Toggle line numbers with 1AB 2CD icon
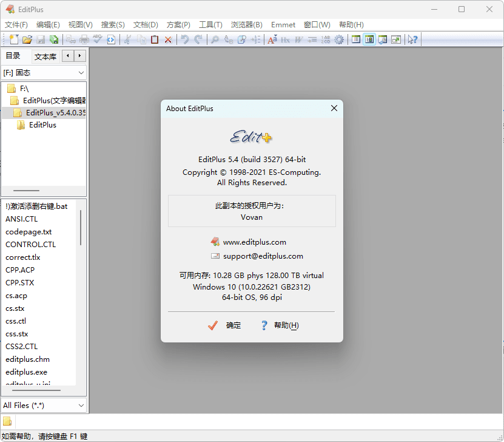The width and height of the screenshot is (504, 442). [x=326, y=39]
